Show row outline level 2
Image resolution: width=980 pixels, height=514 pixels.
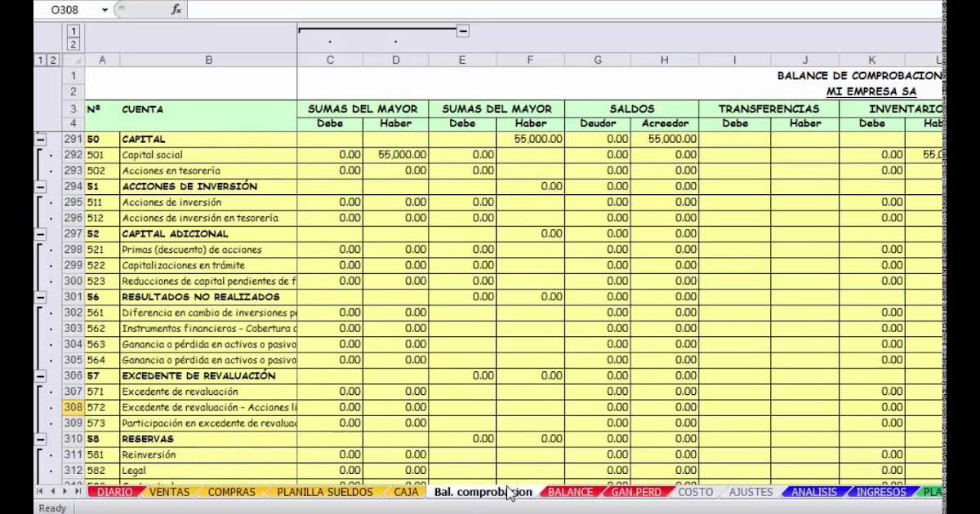pos(53,60)
